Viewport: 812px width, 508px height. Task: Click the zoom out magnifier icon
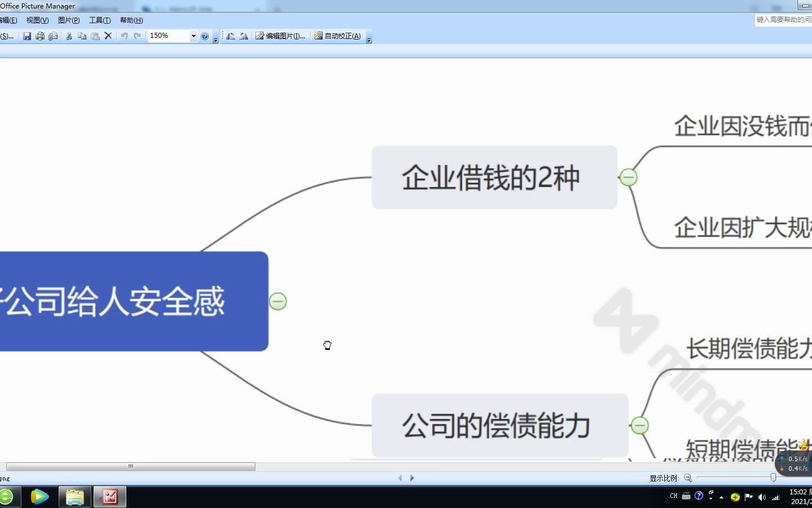(688, 478)
